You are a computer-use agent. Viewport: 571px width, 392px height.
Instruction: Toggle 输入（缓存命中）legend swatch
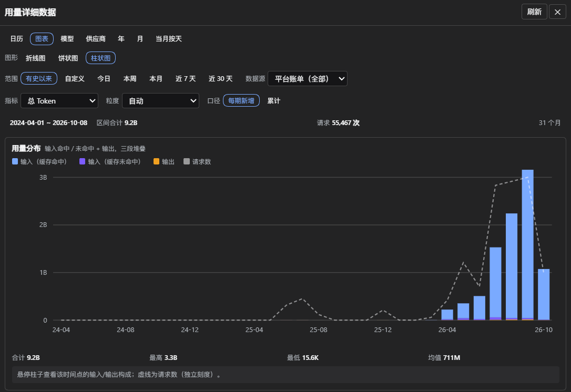[x=15, y=161]
